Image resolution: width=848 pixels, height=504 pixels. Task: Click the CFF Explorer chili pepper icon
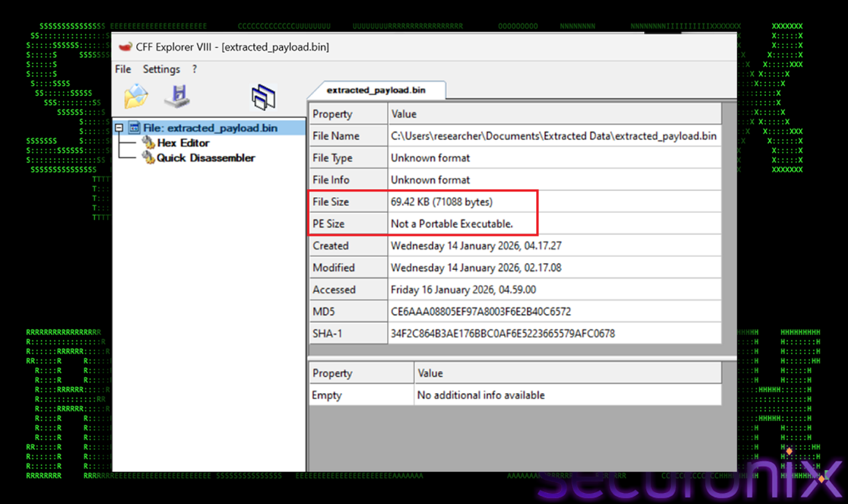(x=125, y=47)
